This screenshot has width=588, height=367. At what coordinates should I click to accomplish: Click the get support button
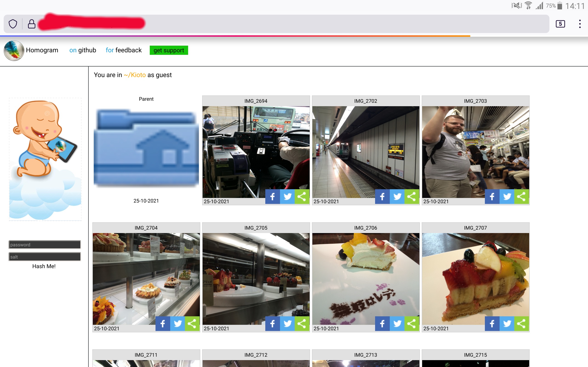pos(169,50)
